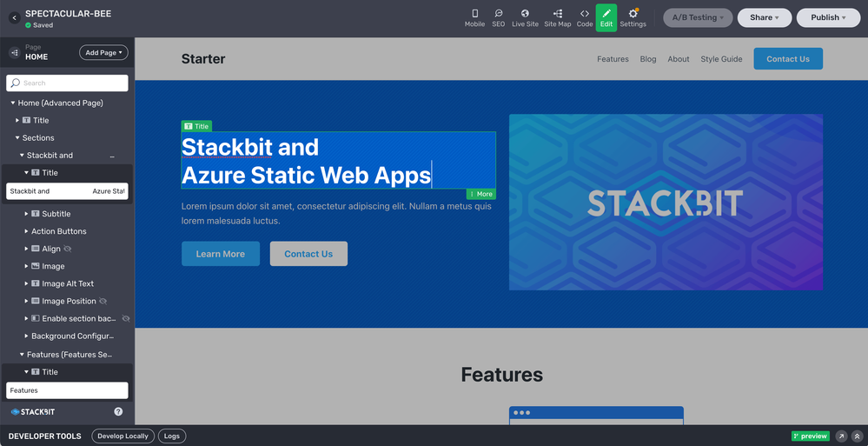Click the double chevron expand developer tools icon
The height and width of the screenshot is (446, 868).
[857, 436]
